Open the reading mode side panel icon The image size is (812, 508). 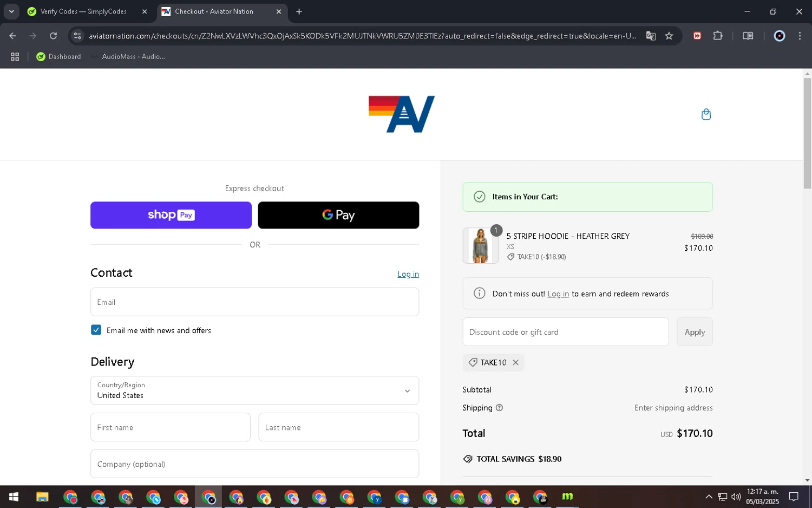click(748, 36)
